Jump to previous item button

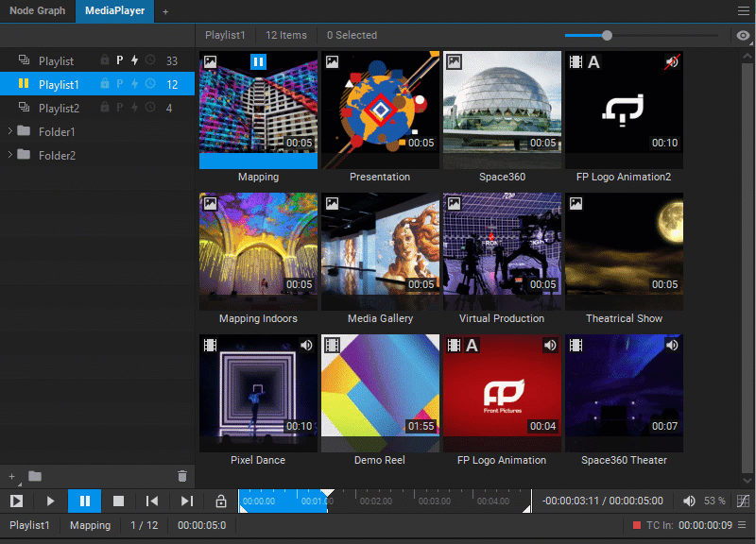[x=152, y=501]
